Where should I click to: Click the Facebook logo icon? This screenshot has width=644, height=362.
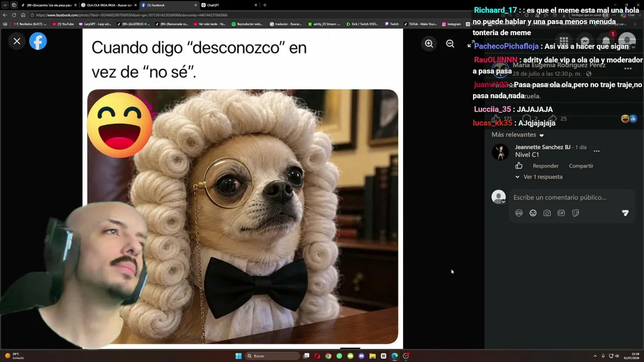point(38,41)
